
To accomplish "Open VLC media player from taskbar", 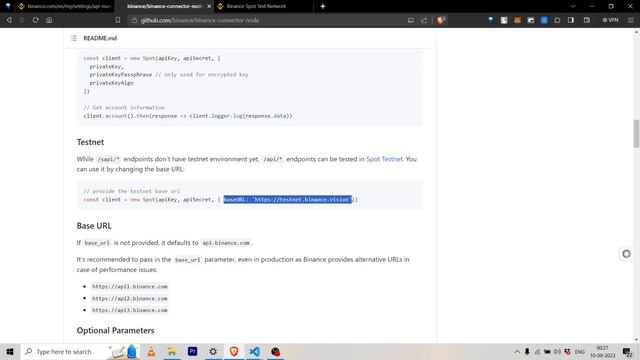I will point(151,351).
